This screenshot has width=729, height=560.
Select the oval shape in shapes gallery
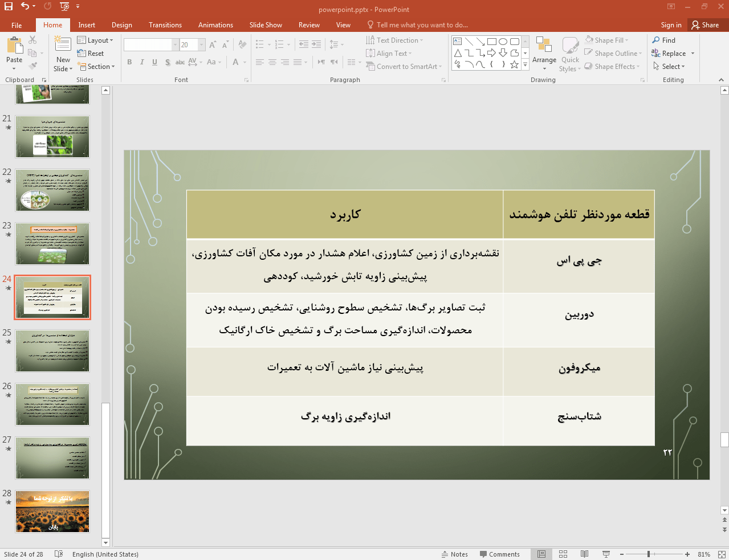503,42
